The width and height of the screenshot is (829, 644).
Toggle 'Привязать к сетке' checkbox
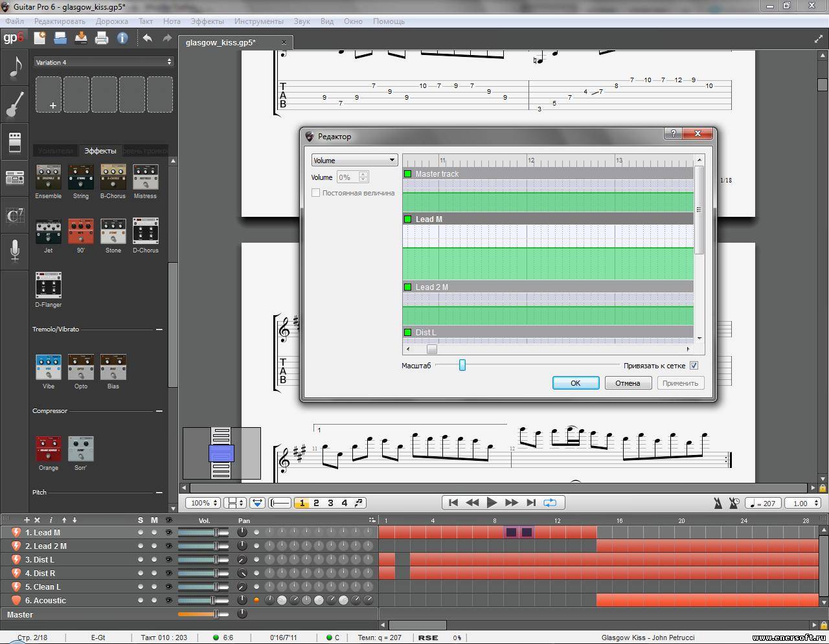click(x=694, y=366)
